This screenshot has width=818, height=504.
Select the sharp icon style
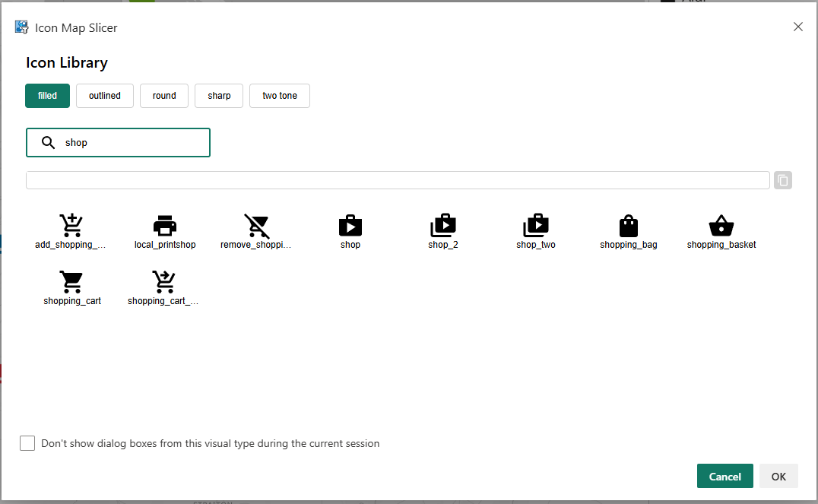pyautogui.click(x=219, y=96)
